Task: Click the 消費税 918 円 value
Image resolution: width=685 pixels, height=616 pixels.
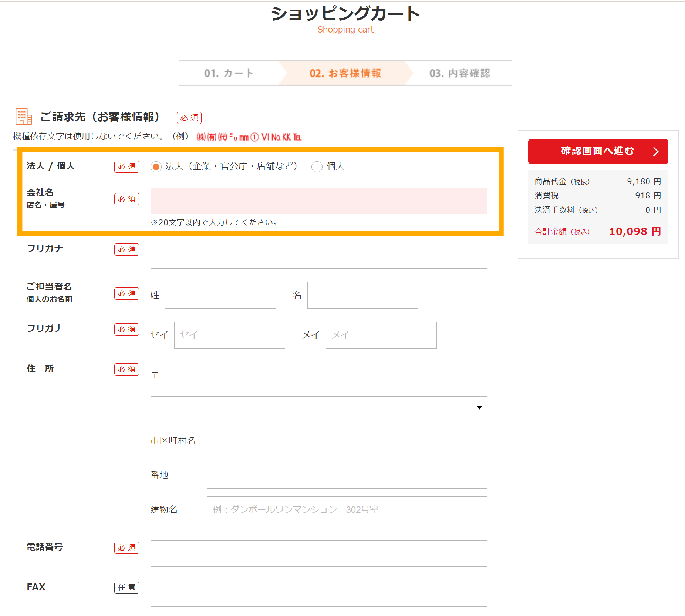Action: [648, 195]
